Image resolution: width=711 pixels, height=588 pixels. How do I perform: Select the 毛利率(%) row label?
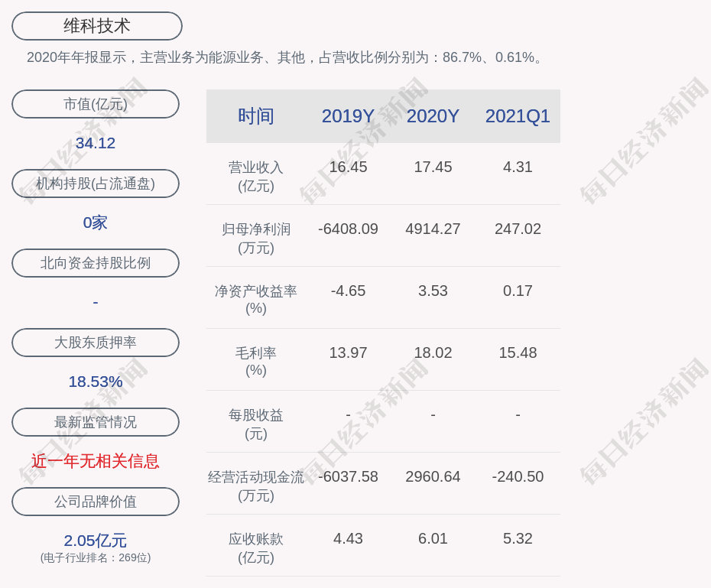(257, 361)
